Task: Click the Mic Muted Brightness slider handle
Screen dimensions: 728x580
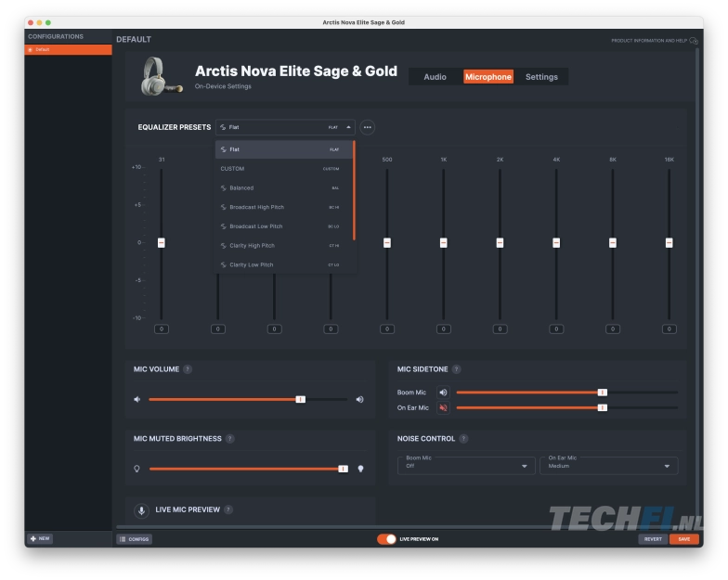Action: pyautogui.click(x=344, y=470)
